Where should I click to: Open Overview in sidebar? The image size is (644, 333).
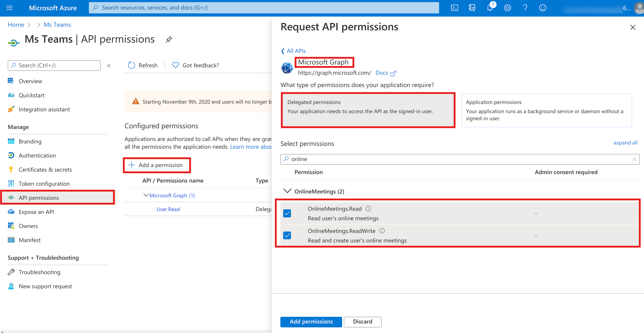click(x=30, y=81)
